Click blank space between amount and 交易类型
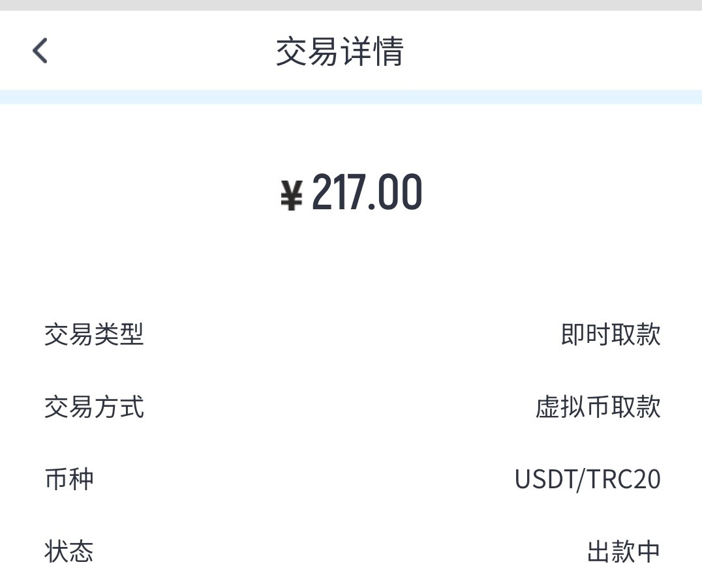The width and height of the screenshot is (702, 588). 351,267
